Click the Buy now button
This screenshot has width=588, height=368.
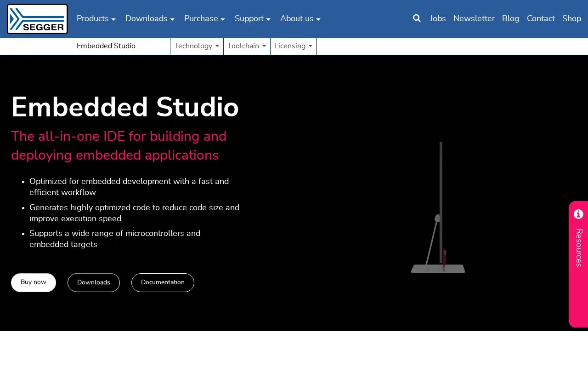[34, 282]
